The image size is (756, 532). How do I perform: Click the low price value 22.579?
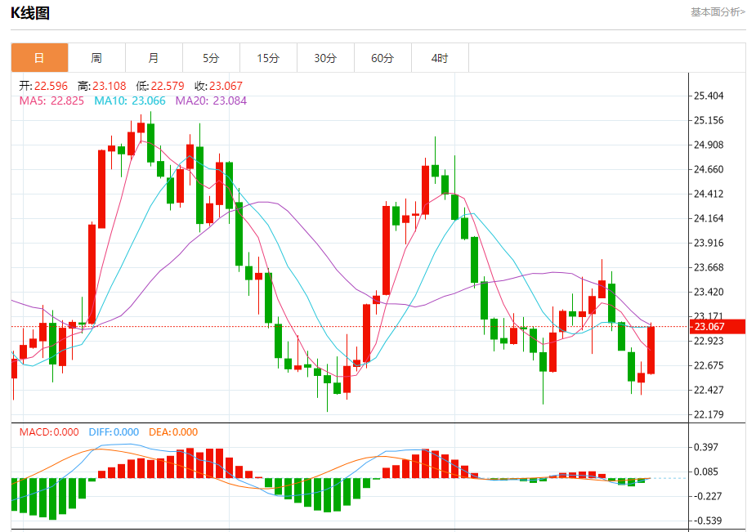tap(168, 87)
